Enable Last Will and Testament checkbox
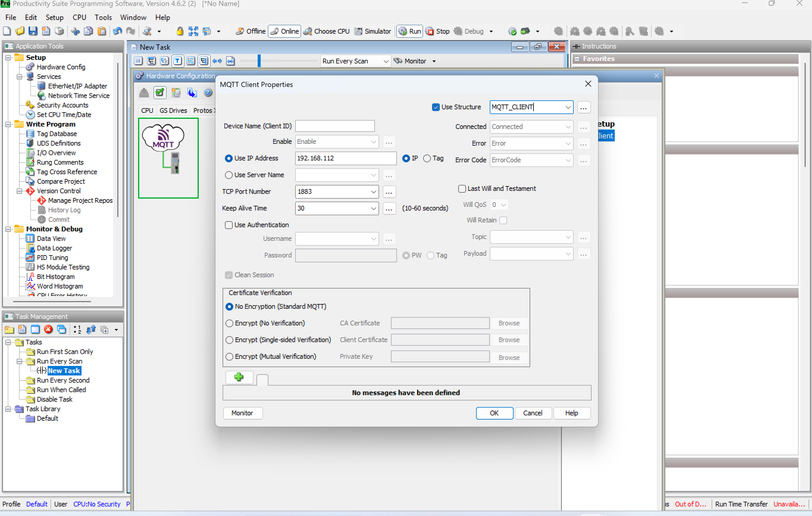The image size is (812, 516). [x=462, y=188]
